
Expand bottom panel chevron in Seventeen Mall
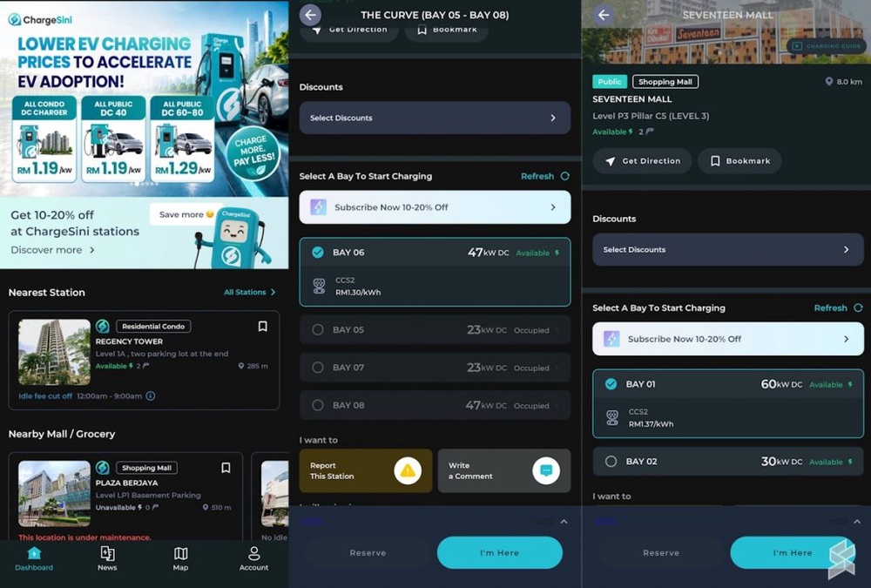tap(857, 521)
